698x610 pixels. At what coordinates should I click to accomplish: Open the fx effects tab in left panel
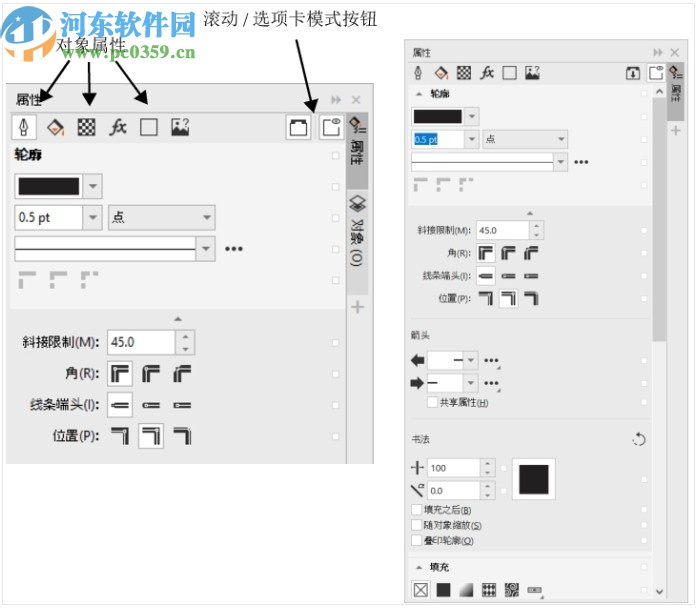118,127
